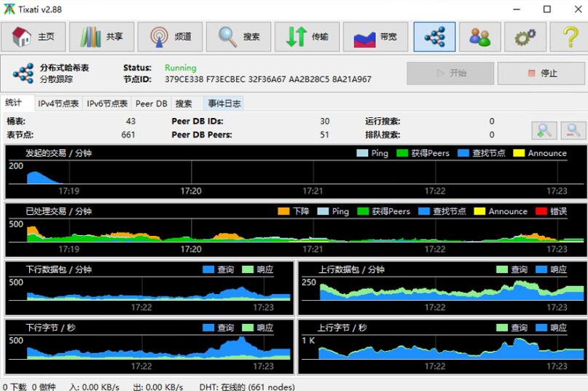Click the Peer DB IDs value 30
588x391 pixels.
coord(325,122)
